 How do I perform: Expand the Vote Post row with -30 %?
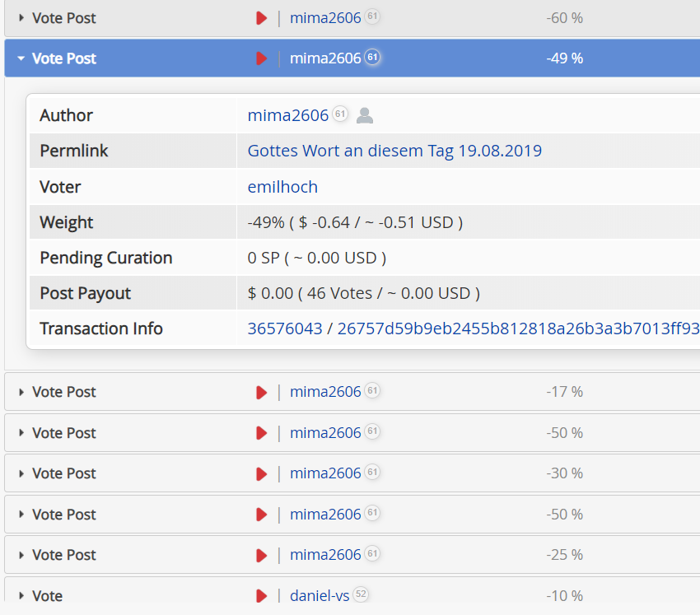tap(21, 473)
